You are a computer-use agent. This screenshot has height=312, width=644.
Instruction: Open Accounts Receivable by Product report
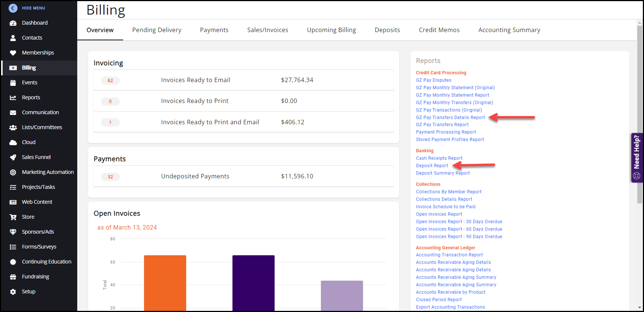tap(451, 292)
